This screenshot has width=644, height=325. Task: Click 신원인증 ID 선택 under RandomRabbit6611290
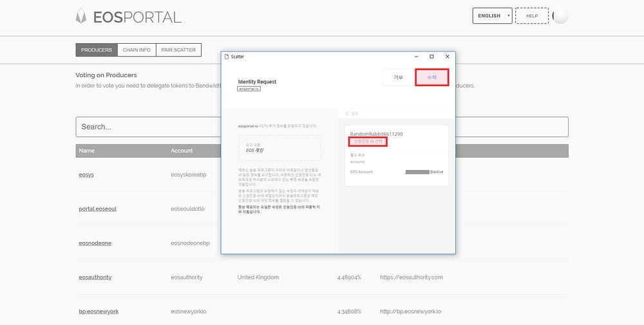point(368,141)
